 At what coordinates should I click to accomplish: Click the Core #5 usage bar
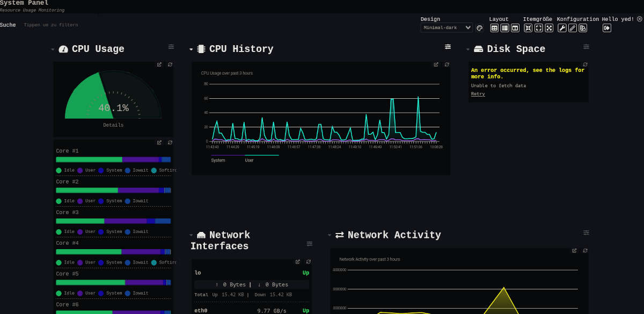pyautogui.click(x=113, y=282)
